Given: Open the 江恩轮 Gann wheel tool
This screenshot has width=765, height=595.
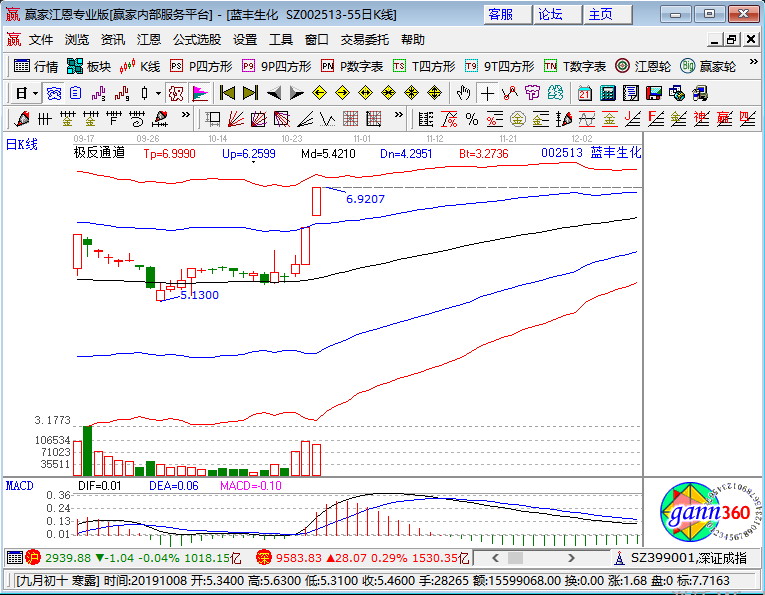Looking at the screenshot, I should 642,66.
